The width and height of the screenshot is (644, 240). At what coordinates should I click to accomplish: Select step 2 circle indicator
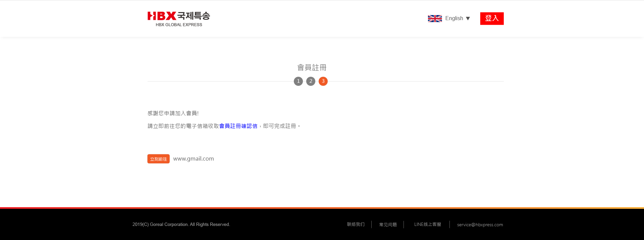pyautogui.click(x=311, y=81)
